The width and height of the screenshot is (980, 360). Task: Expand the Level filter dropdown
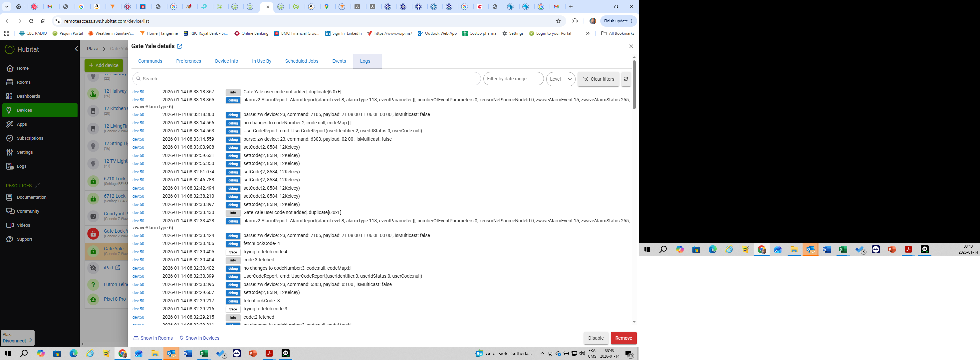point(561,79)
